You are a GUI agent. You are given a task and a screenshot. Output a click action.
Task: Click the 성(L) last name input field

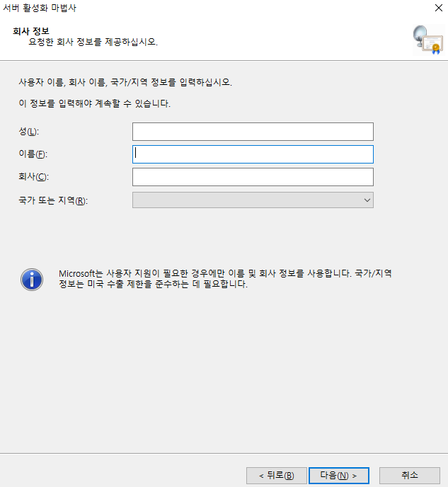point(253,132)
